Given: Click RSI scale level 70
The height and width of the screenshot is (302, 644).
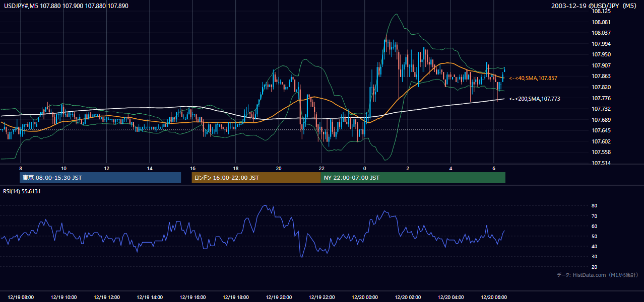Looking at the screenshot, I should click(595, 216).
